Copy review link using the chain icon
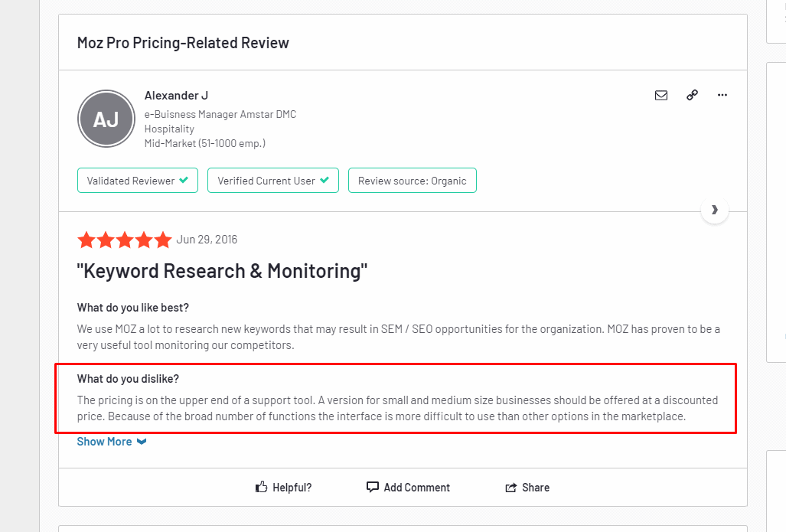The height and width of the screenshot is (532, 786). [692, 95]
